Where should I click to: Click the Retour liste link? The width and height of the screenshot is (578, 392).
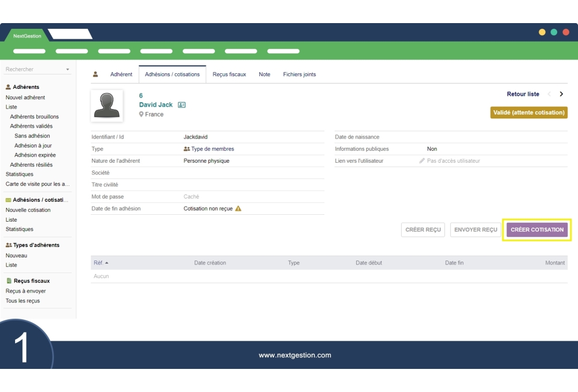pyautogui.click(x=523, y=94)
